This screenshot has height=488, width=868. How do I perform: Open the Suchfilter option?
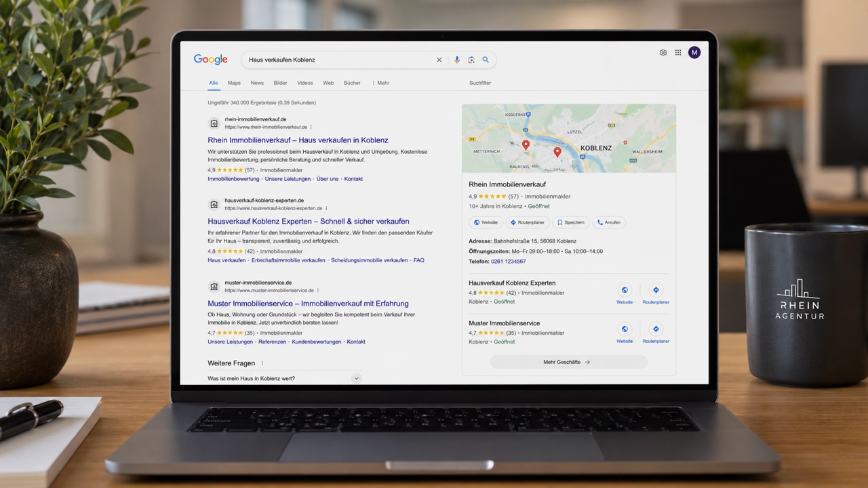pos(480,83)
